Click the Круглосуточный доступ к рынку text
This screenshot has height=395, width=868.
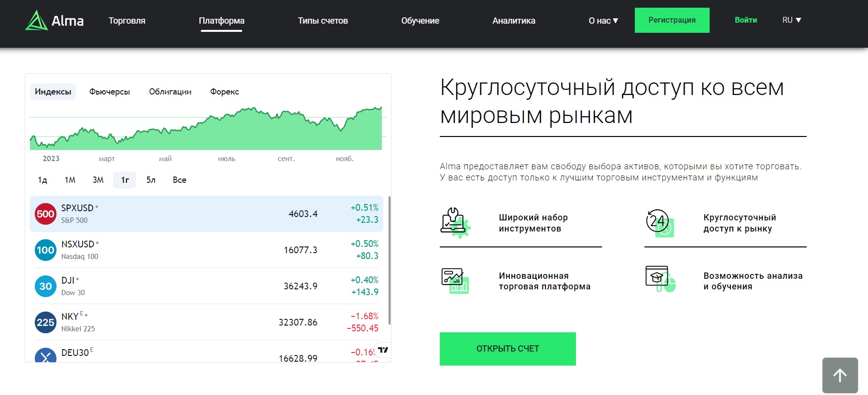740,223
